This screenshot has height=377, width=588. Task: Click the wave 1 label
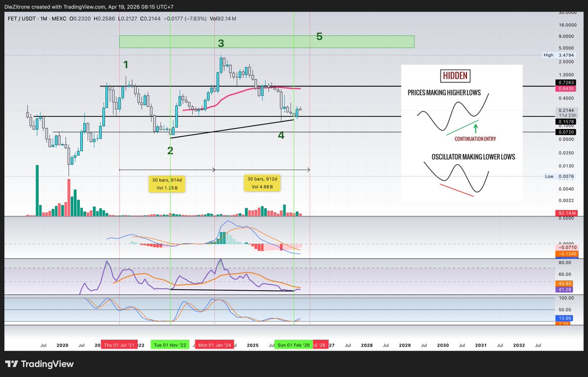tap(126, 64)
